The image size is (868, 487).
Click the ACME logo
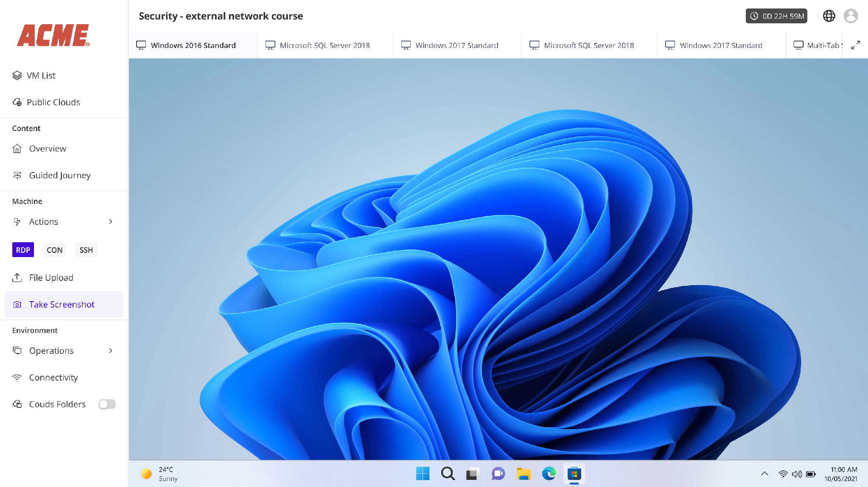[53, 35]
